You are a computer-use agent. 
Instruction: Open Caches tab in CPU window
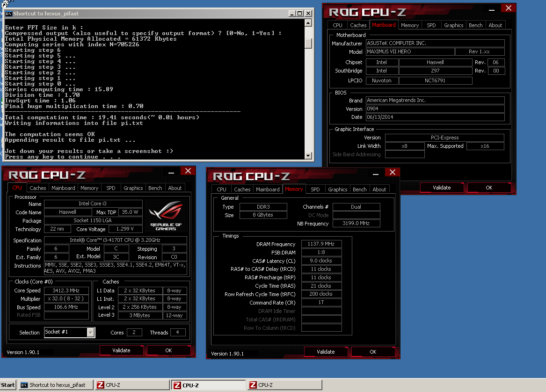tap(37, 188)
